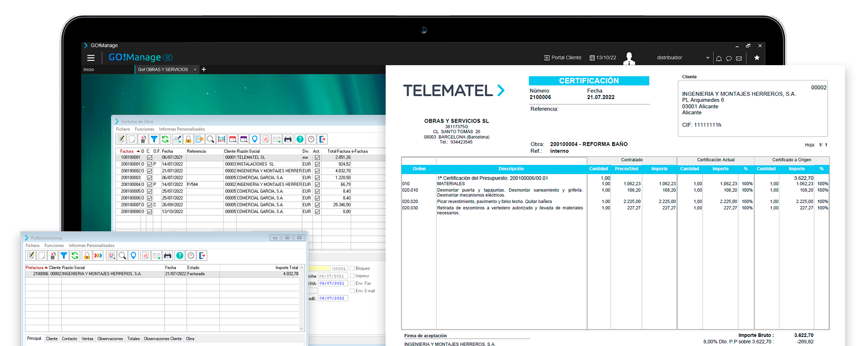Select invoice row 208100004 with reference P/544
This screenshot has width=868, height=346.
pyautogui.click(x=250, y=185)
